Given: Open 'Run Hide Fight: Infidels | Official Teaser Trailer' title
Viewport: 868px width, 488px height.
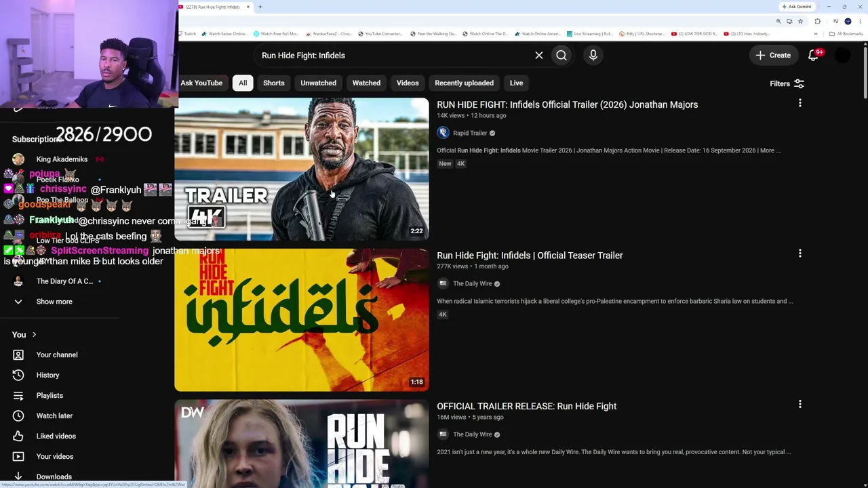Looking at the screenshot, I should click(x=530, y=256).
